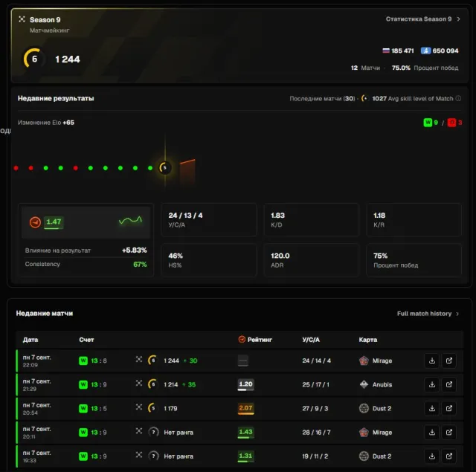Download demo for 22:09 Mirage match

tap(431, 361)
